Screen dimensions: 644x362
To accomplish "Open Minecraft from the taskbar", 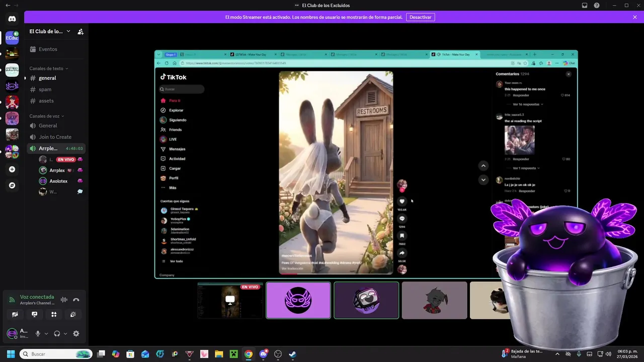I will pos(233,354).
